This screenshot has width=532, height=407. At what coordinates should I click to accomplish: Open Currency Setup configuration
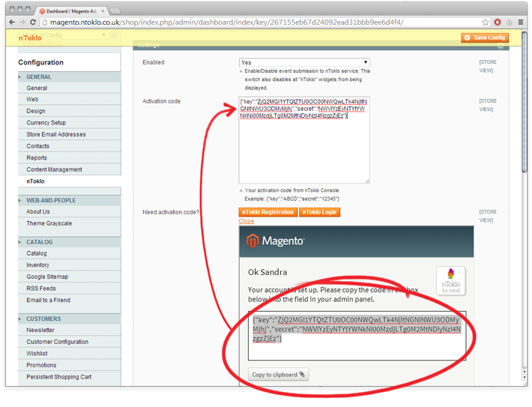pos(46,123)
